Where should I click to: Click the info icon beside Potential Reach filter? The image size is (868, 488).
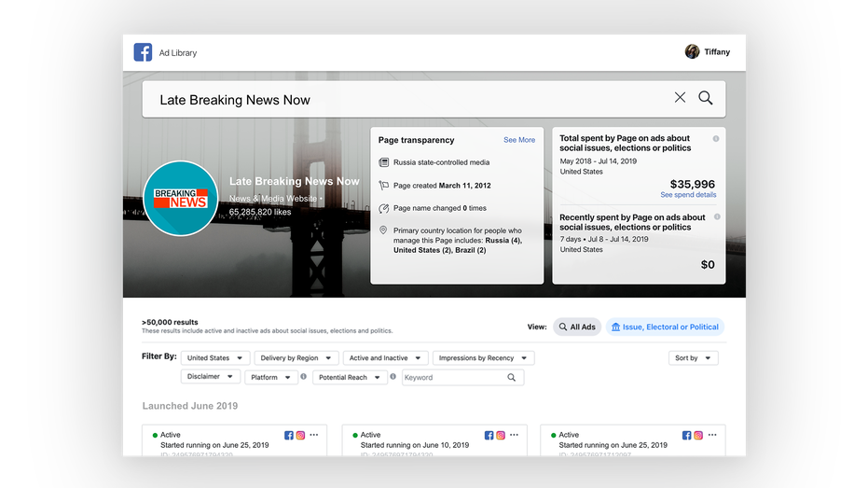pyautogui.click(x=393, y=377)
